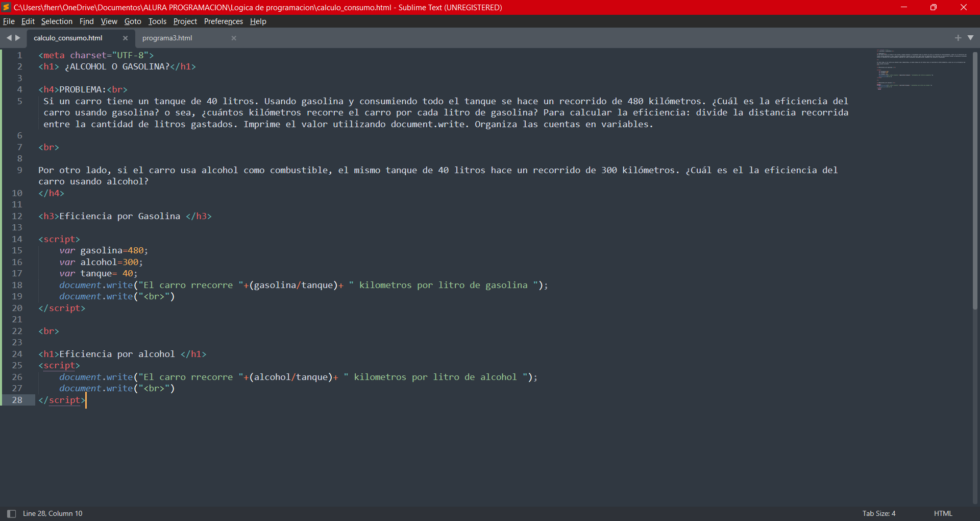
Task: Switch to the calculo_consumo.html tab
Action: [68, 38]
